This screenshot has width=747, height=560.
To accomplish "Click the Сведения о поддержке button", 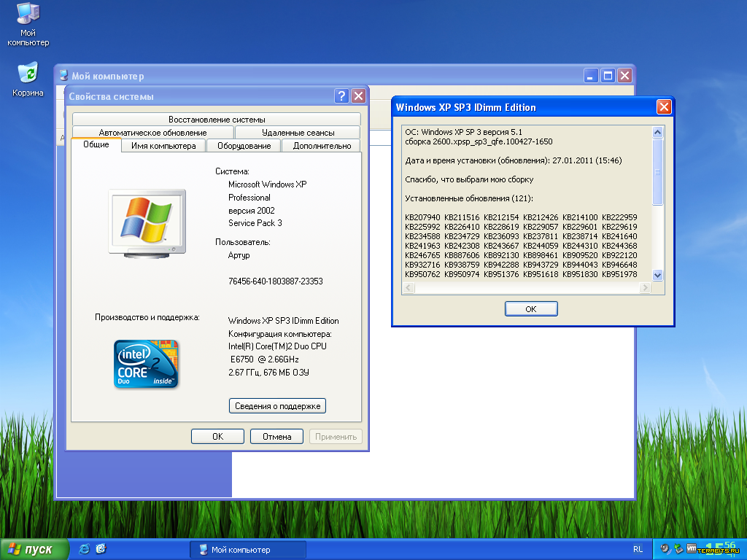I will click(x=277, y=406).
